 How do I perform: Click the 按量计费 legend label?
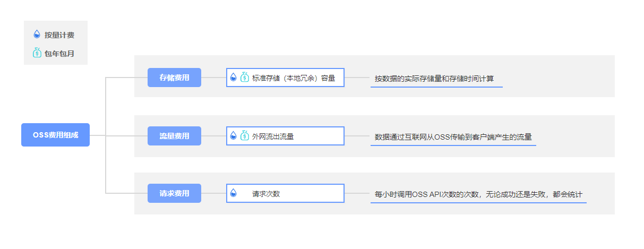[59, 35]
